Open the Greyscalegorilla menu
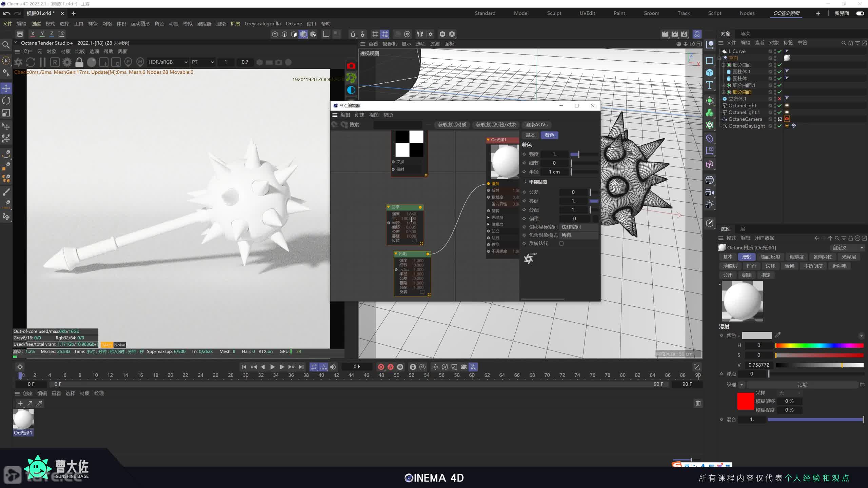Screen dimensions: 868x488 click(x=262, y=24)
